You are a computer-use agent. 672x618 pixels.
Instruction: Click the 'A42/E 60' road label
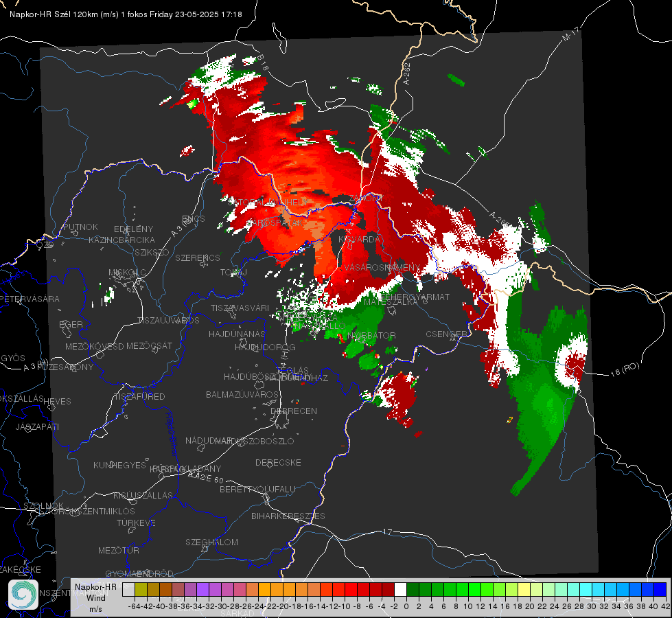tap(206, 477)
